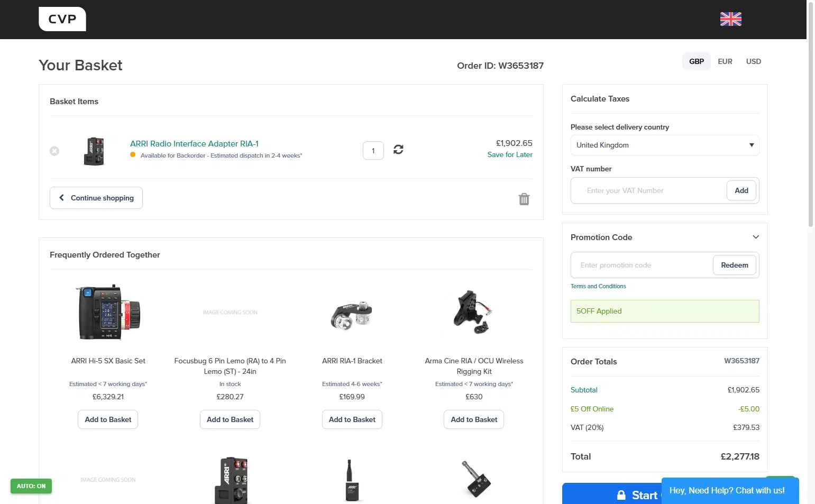Add ARRI RIA-1 Bracket to basket
This screenshot has height=504, width=815.
pyautogui.click(x=352, y=419)
